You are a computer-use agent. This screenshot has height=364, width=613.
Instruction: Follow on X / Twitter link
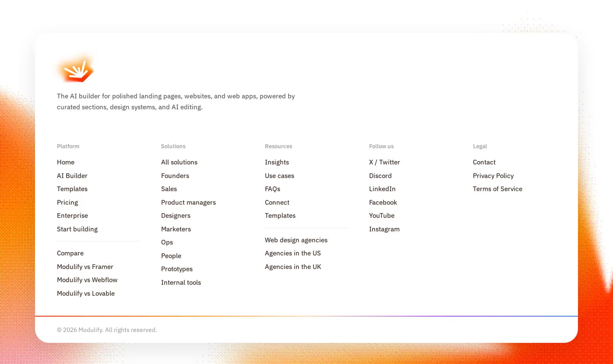point(384,162)
